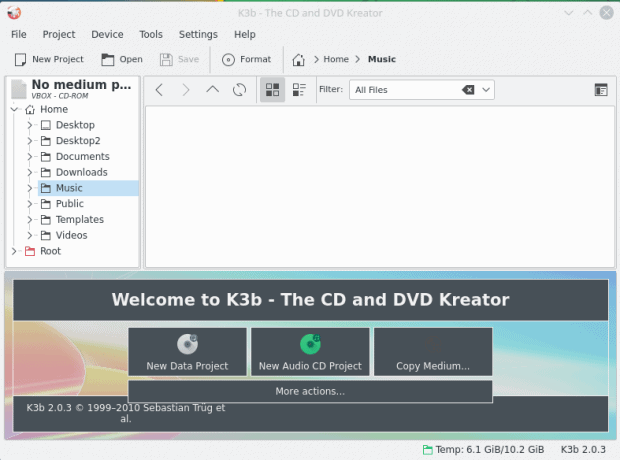Click Home in the breadcrumb path

(x=336, y=59)
